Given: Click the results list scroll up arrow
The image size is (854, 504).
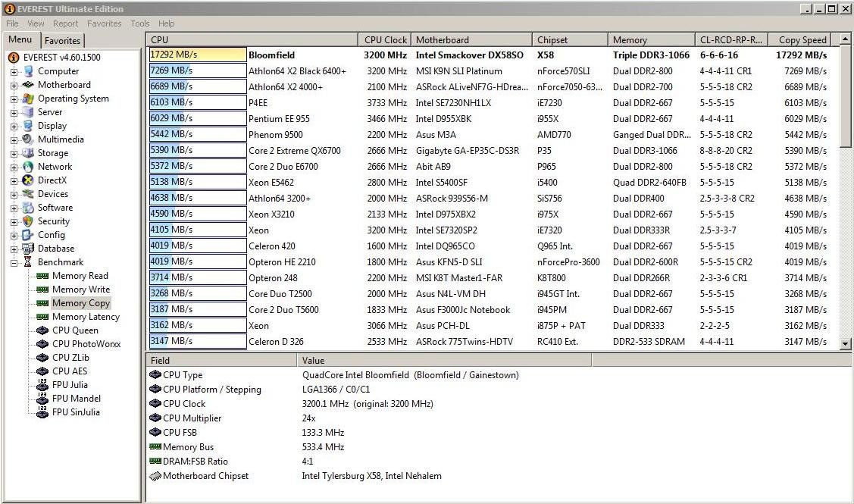Looking at the screenshot, I should [845, 39].
